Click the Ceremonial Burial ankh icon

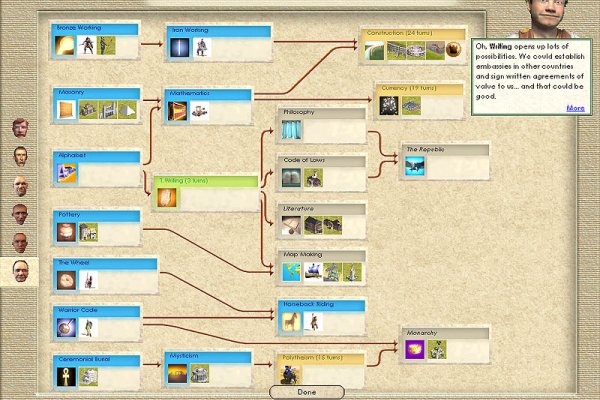(66, 377)
